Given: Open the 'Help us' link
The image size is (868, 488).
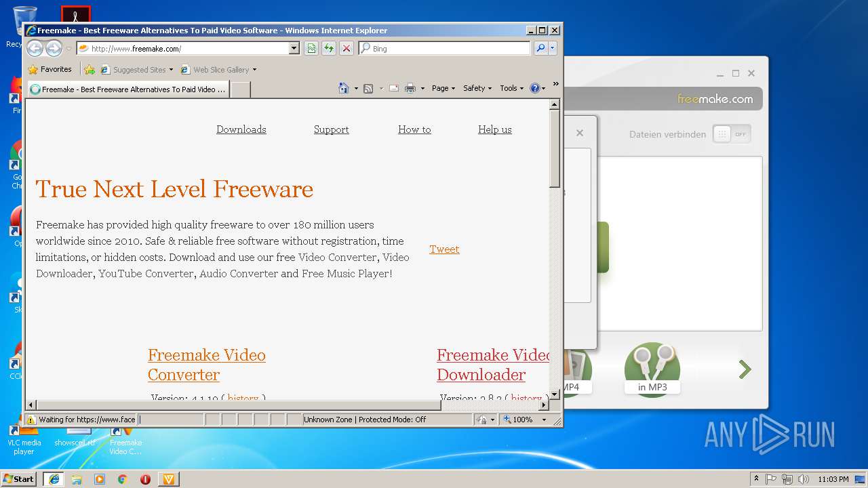Looking at the screenshot, I should [495, 129].
